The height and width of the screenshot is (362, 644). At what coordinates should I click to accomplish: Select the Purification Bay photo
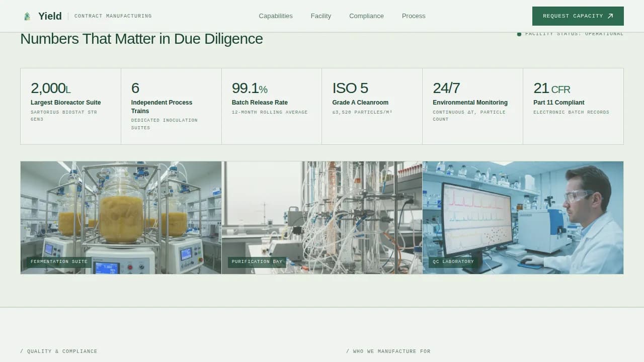322,217
